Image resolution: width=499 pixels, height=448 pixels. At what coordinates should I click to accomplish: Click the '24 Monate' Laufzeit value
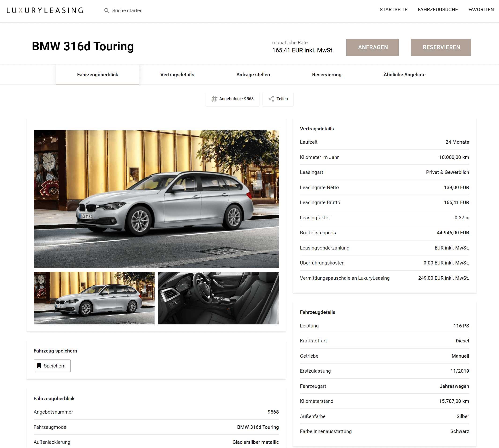pyautogui.click(x=457, y=142)
